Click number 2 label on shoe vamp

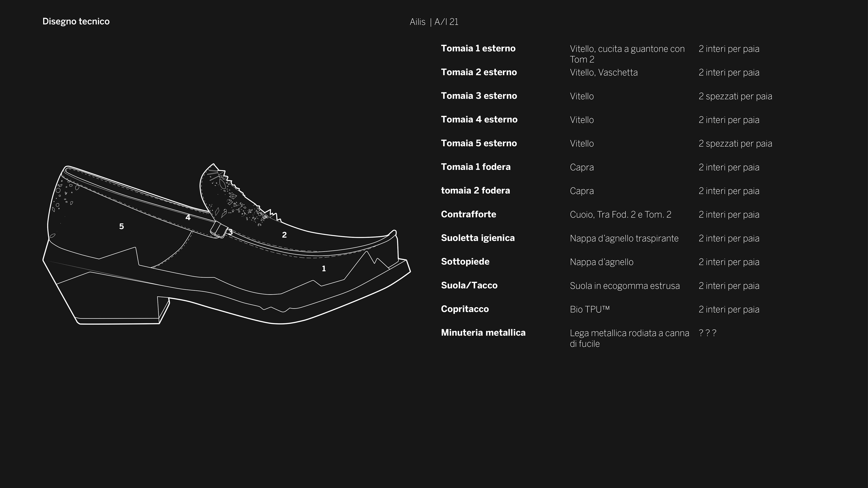(x=284, y=235)
